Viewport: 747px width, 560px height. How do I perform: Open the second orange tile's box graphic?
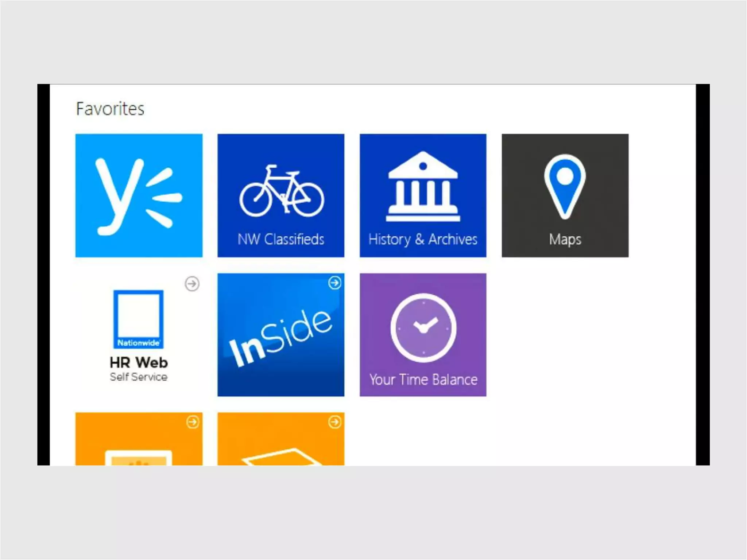pyautogui.click(x=281, y=457)
